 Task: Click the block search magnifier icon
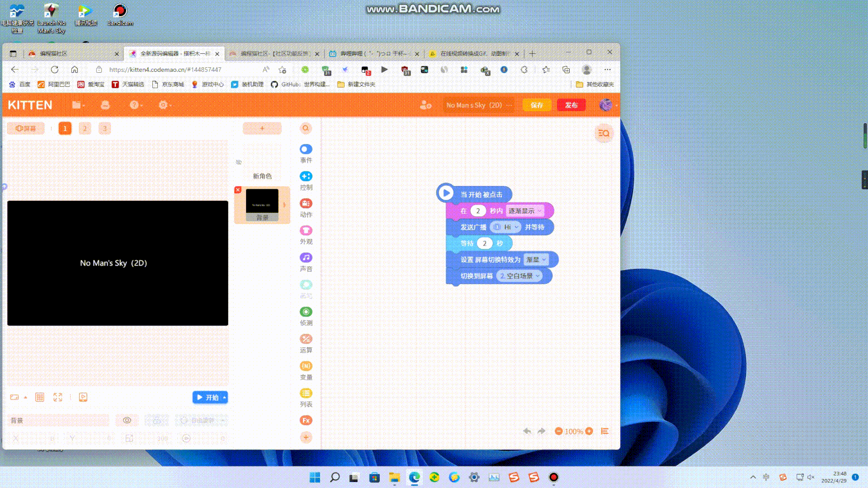[x=305, y=129]
